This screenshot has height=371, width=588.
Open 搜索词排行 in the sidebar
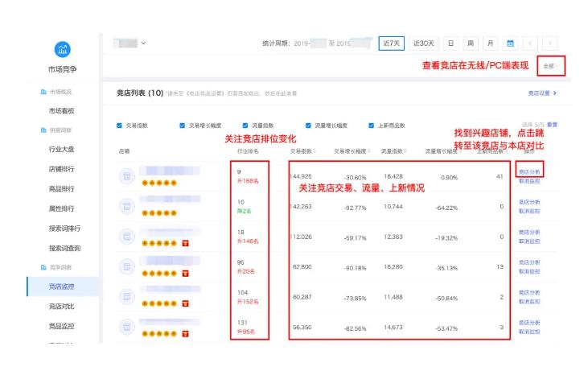click(x=64, y=229)
